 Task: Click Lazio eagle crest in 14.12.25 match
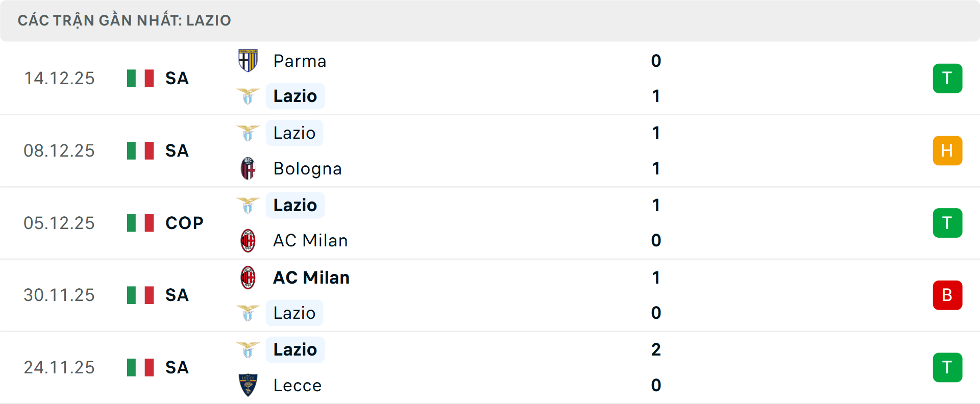tap(248, 96)
